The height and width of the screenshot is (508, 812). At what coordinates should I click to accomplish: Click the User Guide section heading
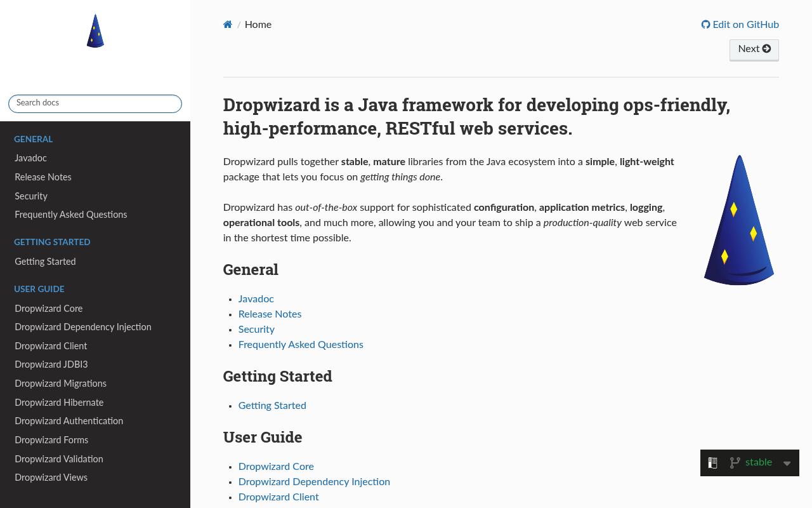263,438
